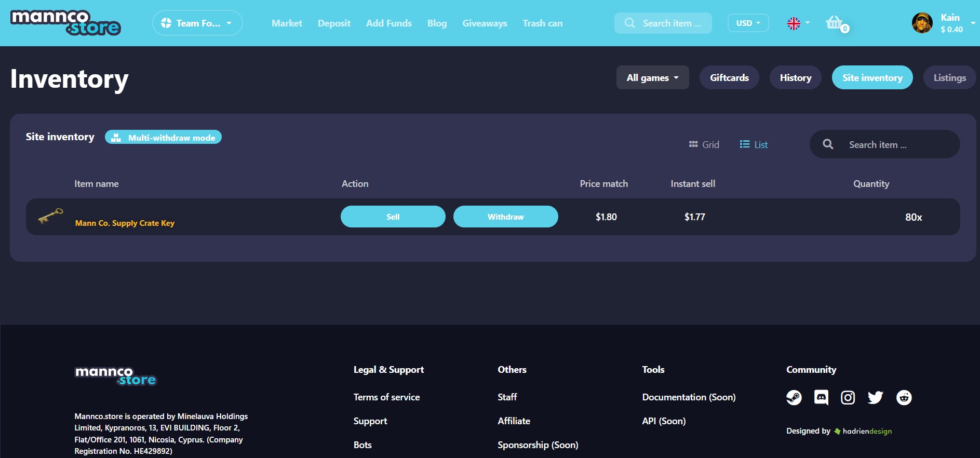Open Blog in the top navigation
This screenshot has width=980, height=458.
tap(437, 23)
